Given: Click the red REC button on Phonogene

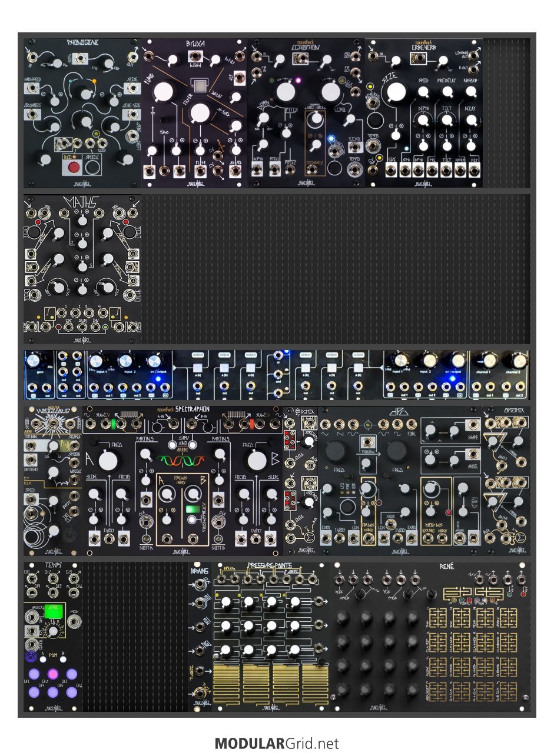Looking at the screenshot, I should click(x=74, y=168).
